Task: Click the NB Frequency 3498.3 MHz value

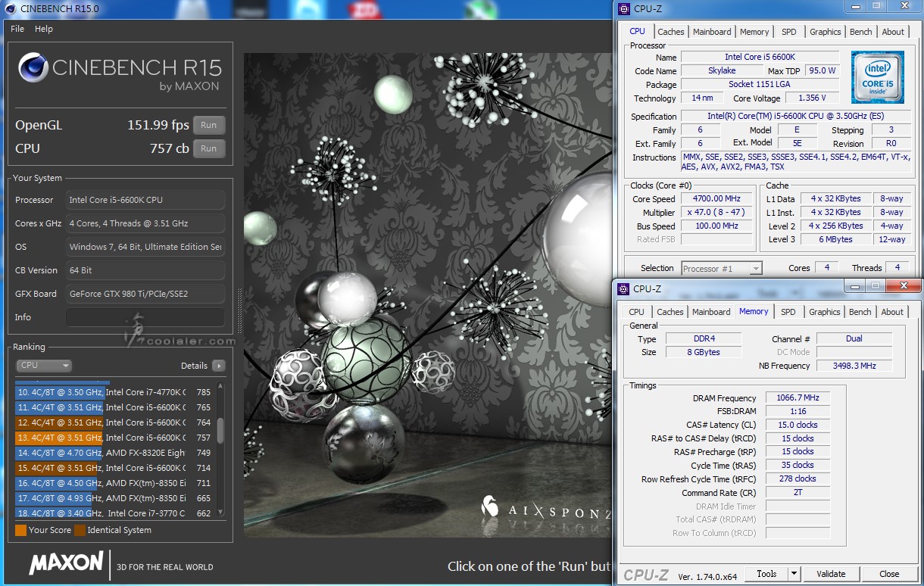Action: click(854, 366)
